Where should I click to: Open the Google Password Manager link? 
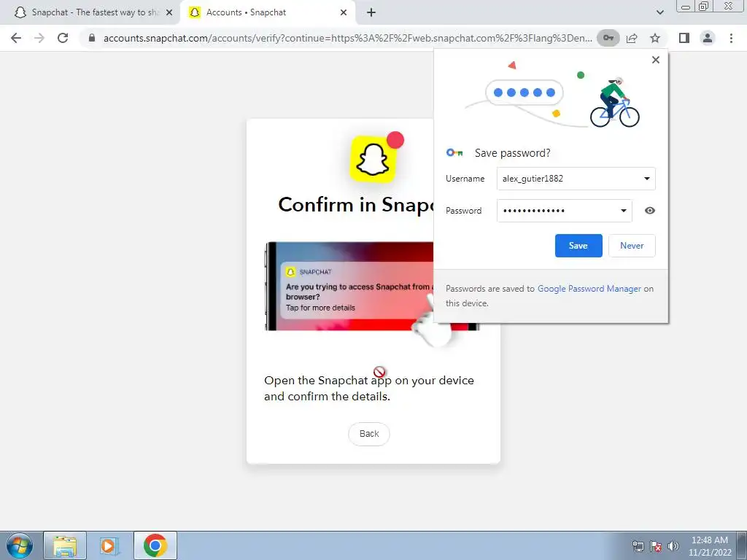589,289
